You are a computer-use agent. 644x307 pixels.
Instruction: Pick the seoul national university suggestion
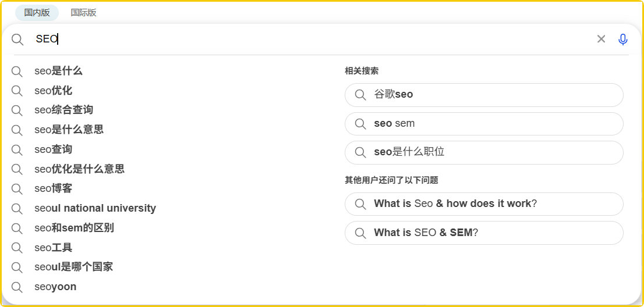point(95,208)
